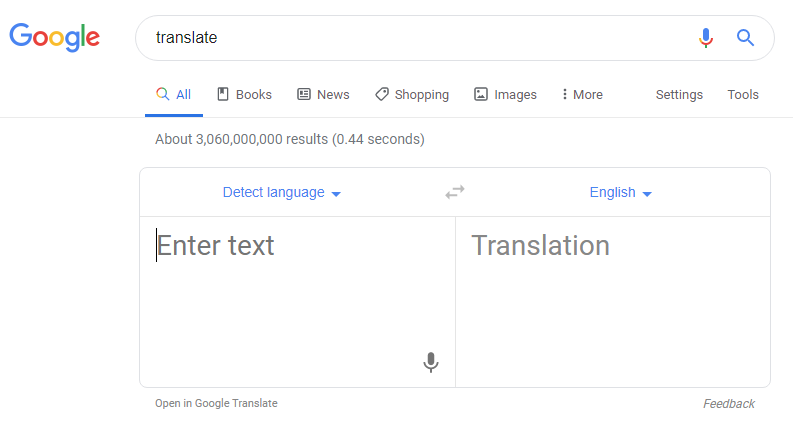The width and height of the screenshot is (793, 440).
Task: Start voice search with search bar microphone
Action: pyautogui.click(x=706, y=37)
